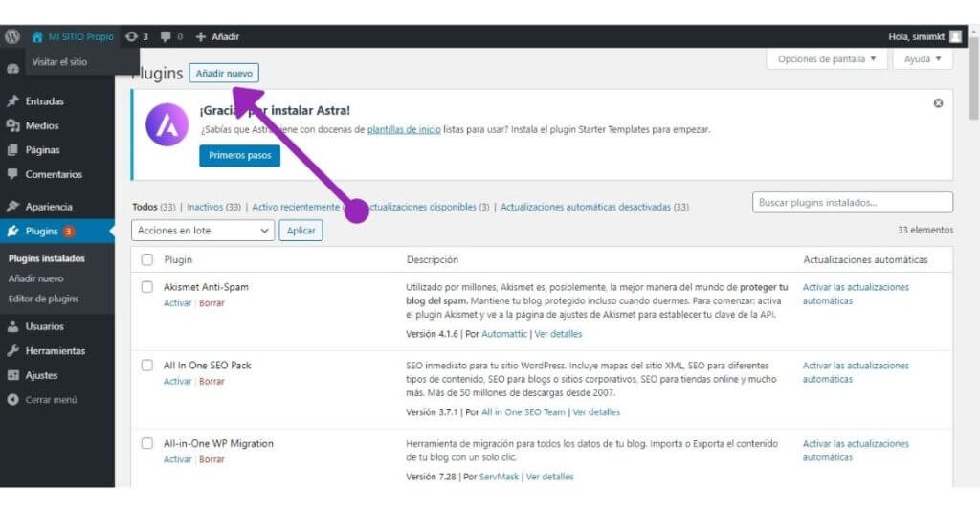Click the Buscar plugins instalados search field
The image size is (980, 511).
pos(853,203)
